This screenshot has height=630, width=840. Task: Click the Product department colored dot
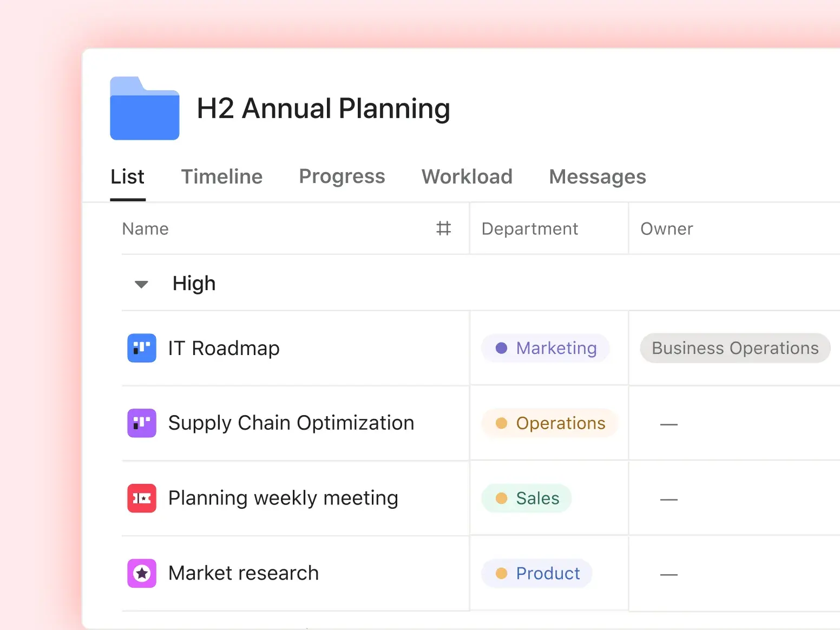pyautogui.click(x=502, y=573)
